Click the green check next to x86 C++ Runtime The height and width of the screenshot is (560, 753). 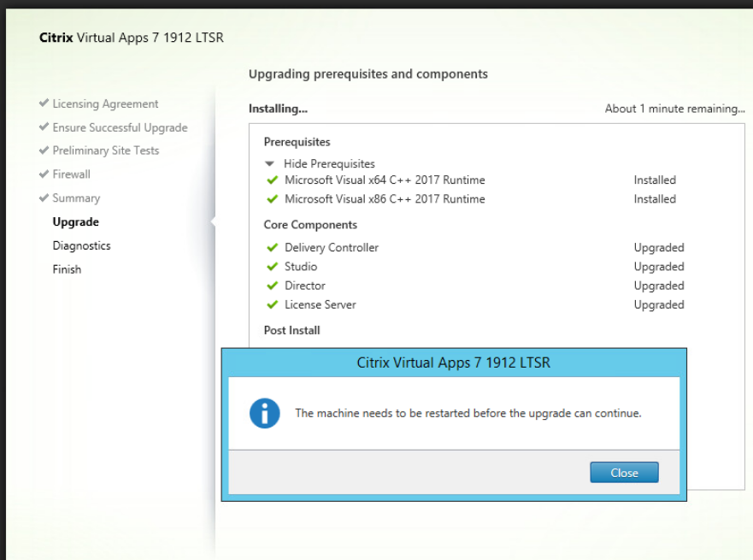[x=273, y=199]
